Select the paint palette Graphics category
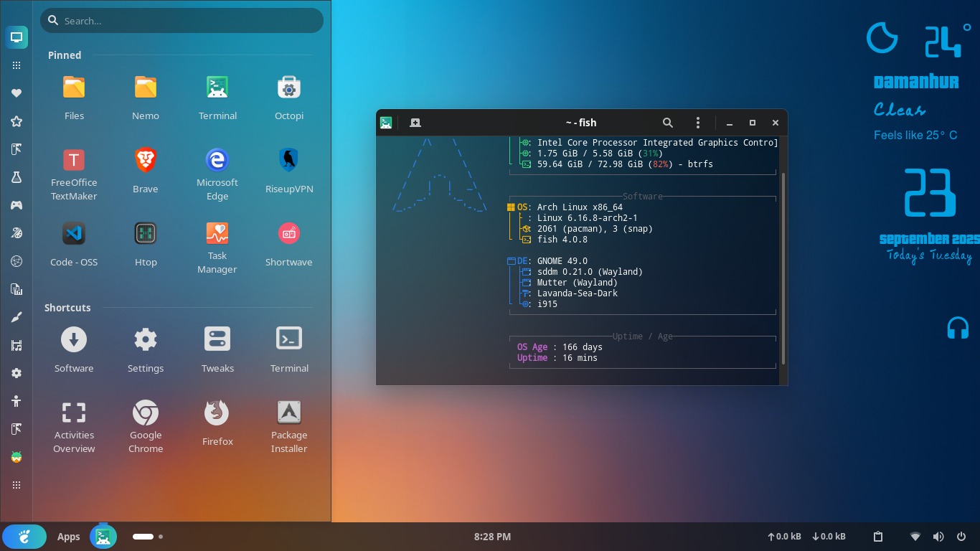 [17, 233]
